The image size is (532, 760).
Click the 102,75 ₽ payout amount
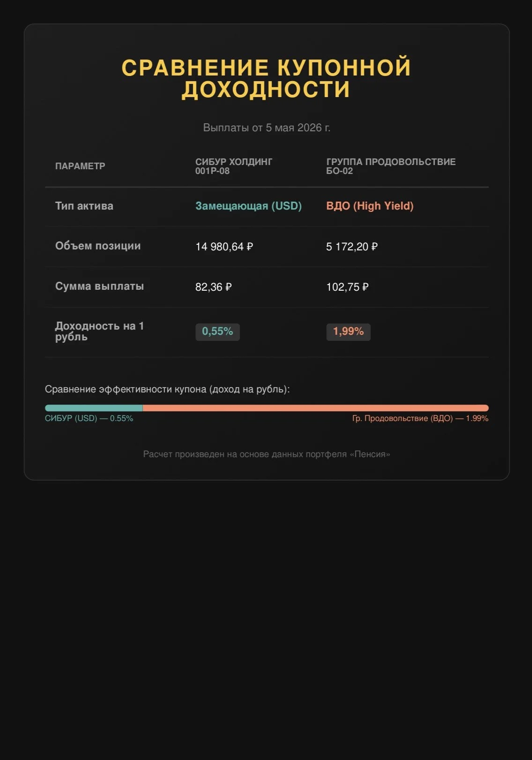point(347,287)
